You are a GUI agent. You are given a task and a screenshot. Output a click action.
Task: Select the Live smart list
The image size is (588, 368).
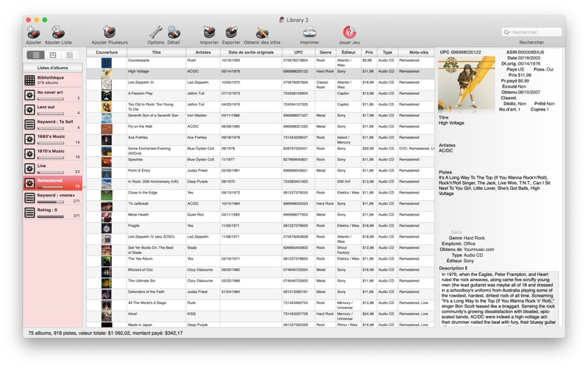(53, 169)
